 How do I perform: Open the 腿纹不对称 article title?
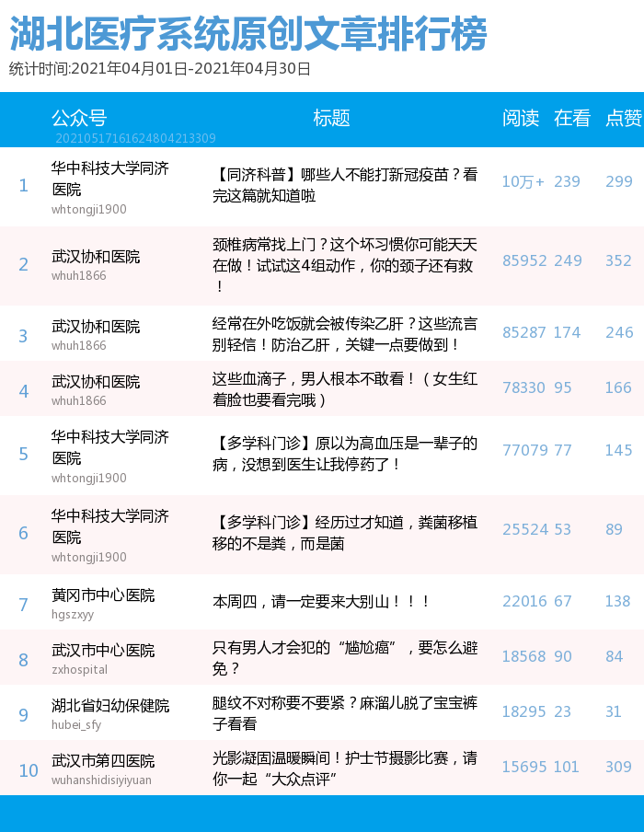coord(345,713)
